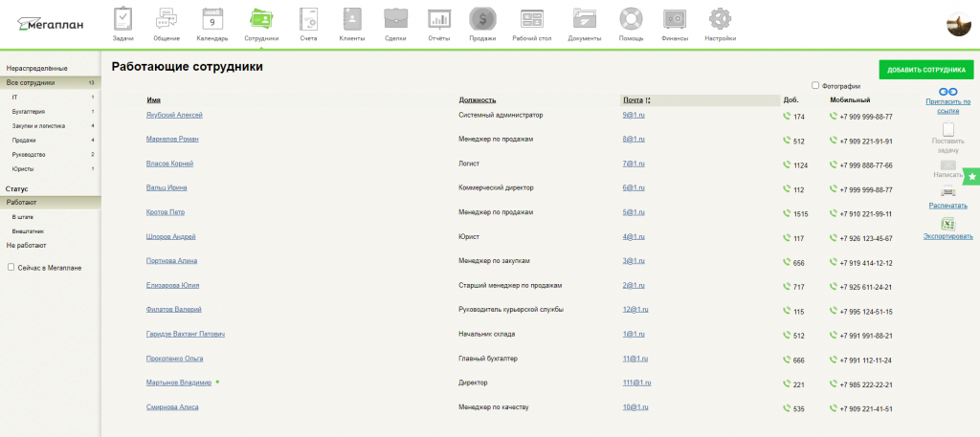Open the Продажи dollar icon
The width and height of the screenshot is (980, 437).
tap(482, 19)
